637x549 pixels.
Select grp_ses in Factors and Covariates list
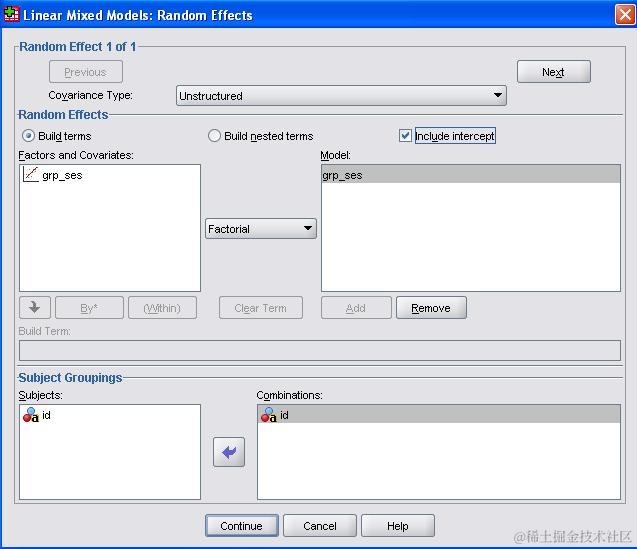coord(110,175)
